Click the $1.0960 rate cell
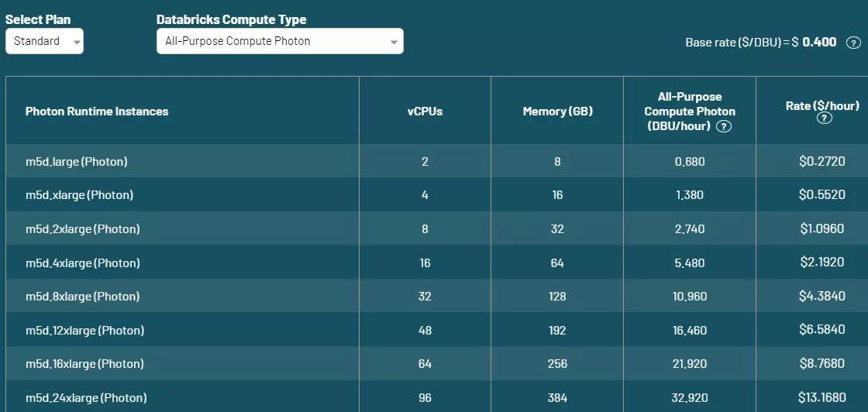The height and width of the screenshot is (412, 868). 822,228
